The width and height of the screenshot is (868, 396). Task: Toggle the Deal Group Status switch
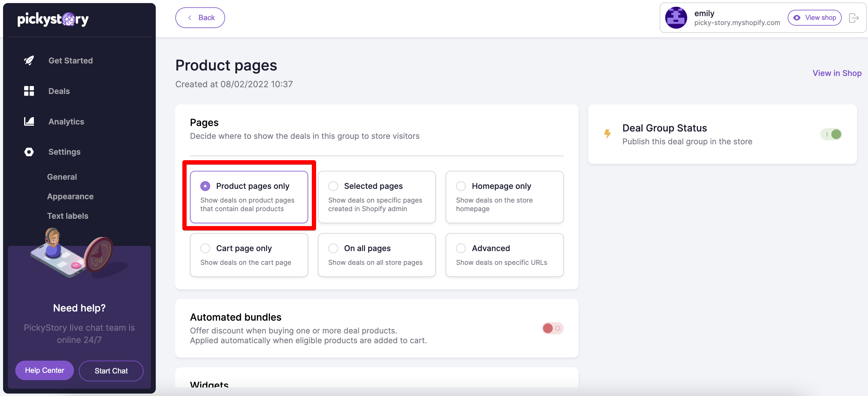(831, 134)
